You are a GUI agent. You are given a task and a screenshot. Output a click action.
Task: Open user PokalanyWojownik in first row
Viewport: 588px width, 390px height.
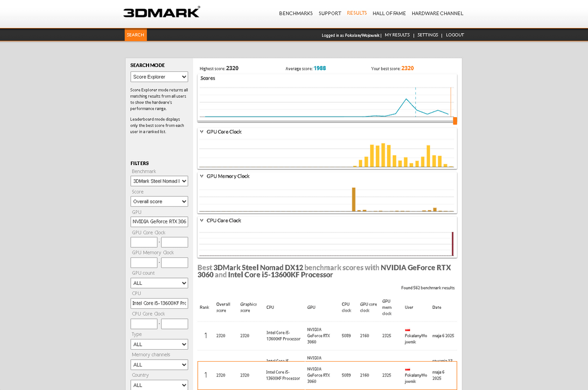tap(416, 339)
